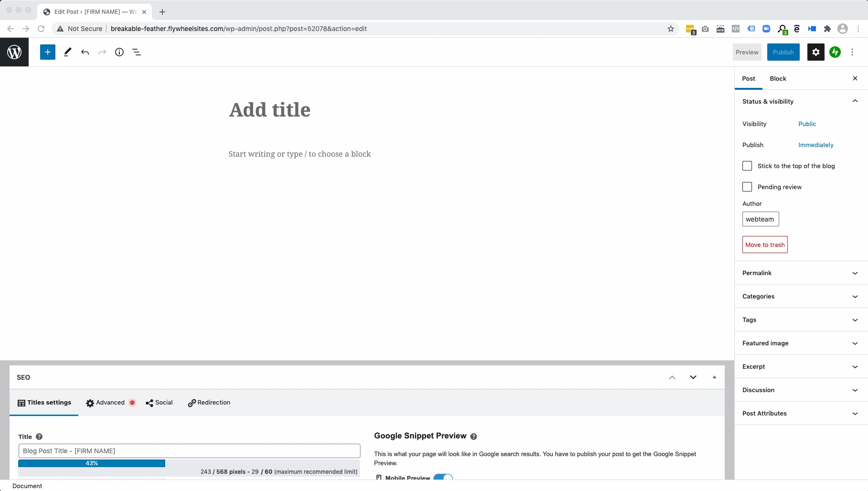This screenshot has width=868, height=491.
Task: Check the Pending review checkbox
Action: [747, 187]
